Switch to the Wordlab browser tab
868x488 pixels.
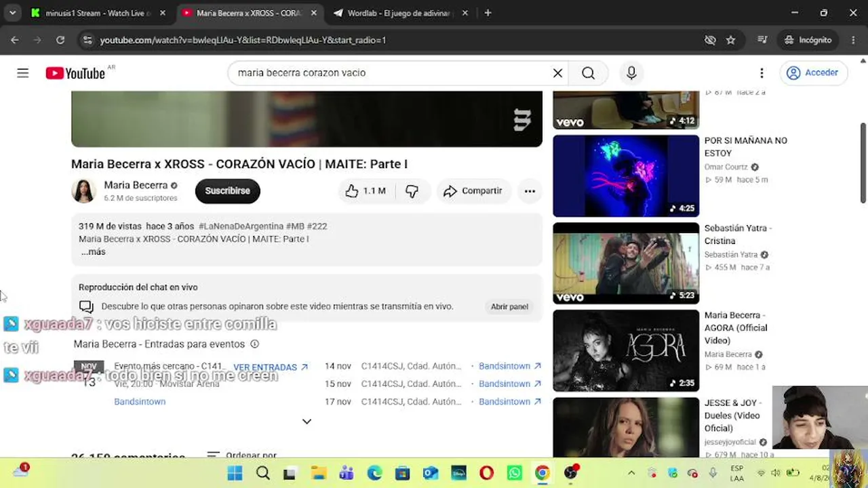click(x=400, y=13)
